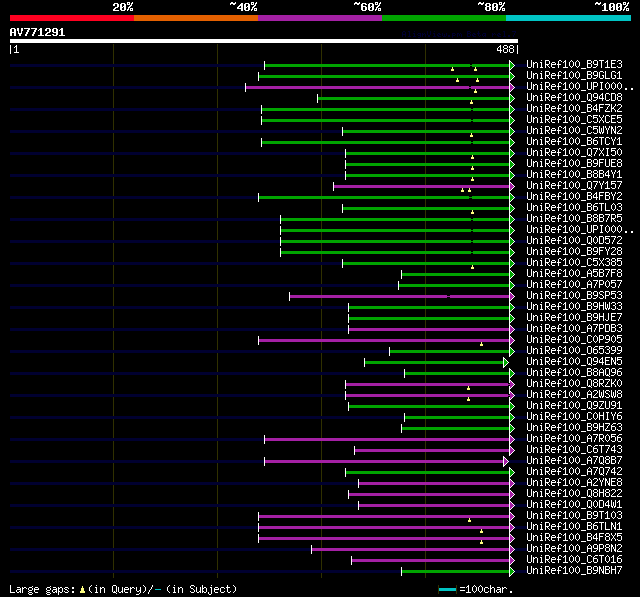640x597 pixels.
Task: Click the white AV771291 query sequence bar
Action: 264,41
